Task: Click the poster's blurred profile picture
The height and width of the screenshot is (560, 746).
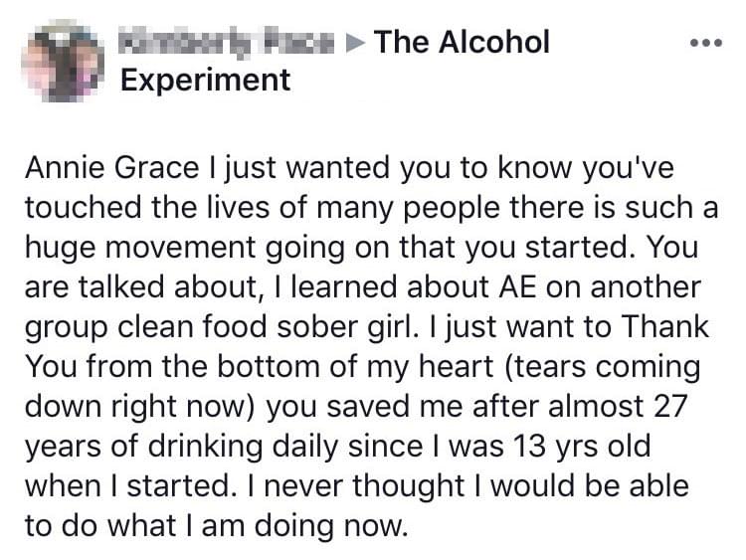Action: point(63,60)
